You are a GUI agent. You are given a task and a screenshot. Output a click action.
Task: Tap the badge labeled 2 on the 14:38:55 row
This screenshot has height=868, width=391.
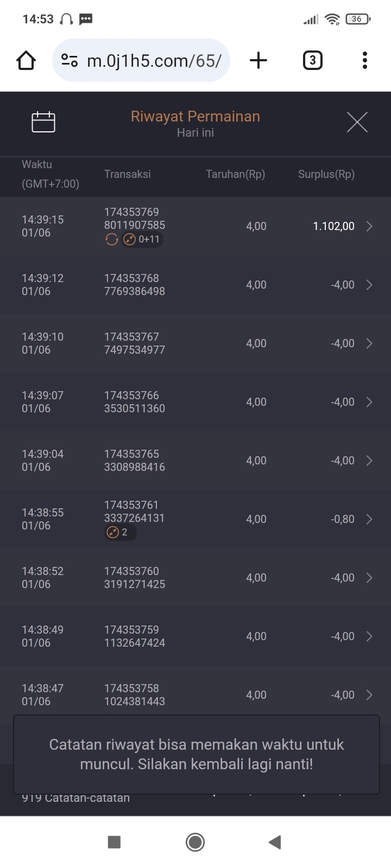[x=119, y=532]
